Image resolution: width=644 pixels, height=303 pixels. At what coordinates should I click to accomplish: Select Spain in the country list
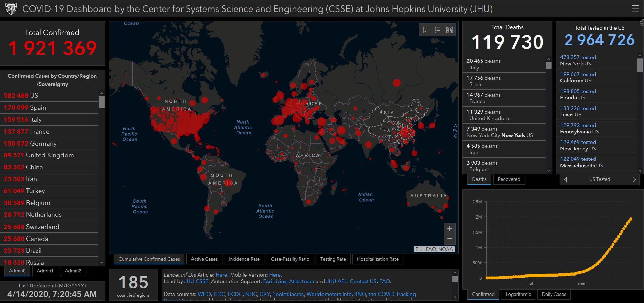(x=49, y=108)
